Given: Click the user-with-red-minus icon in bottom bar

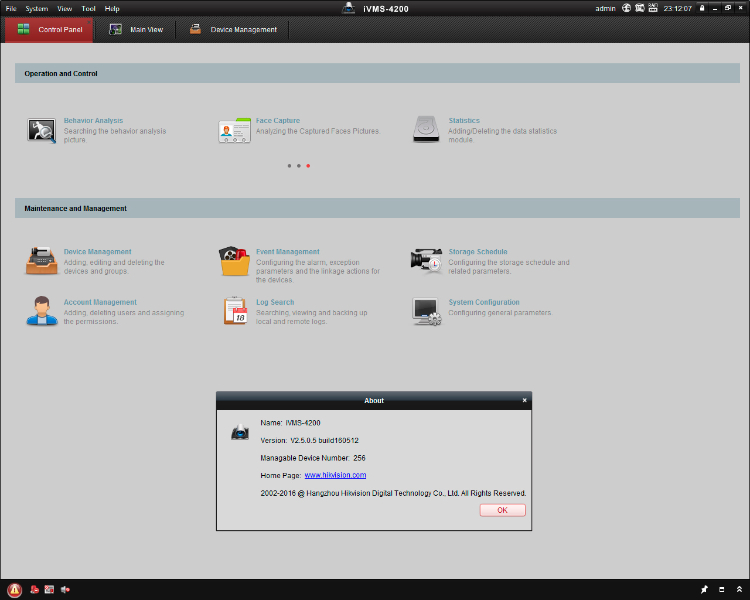Looking at the screenshot, I should click(x=35, y=589).
